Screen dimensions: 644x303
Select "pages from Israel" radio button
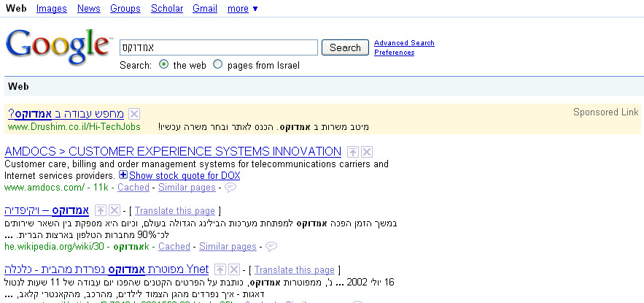point(218,65)
